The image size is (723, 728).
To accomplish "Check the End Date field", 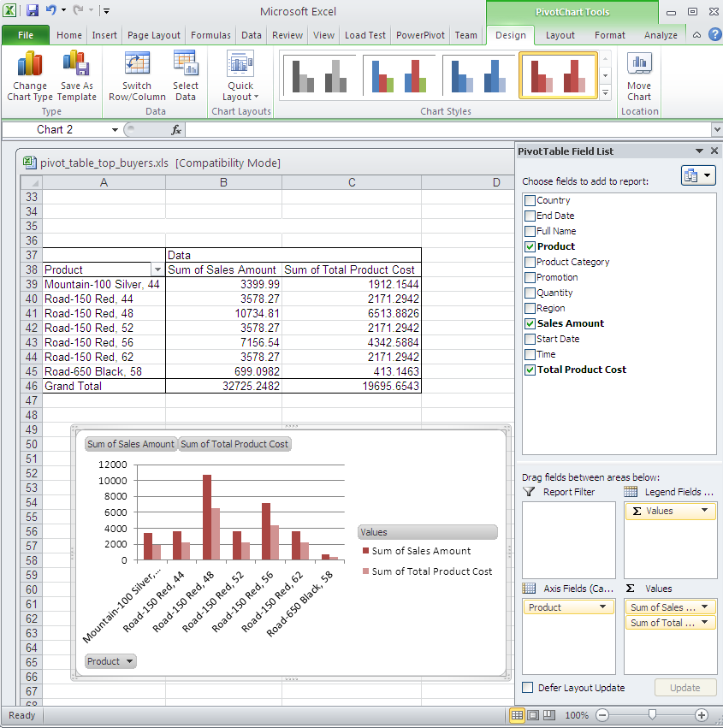I will pos(530,216).
